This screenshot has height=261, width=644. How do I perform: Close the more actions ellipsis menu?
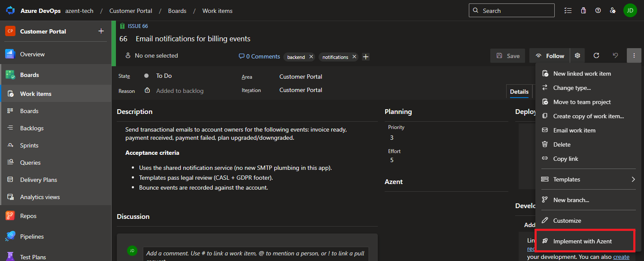[634, 56]
